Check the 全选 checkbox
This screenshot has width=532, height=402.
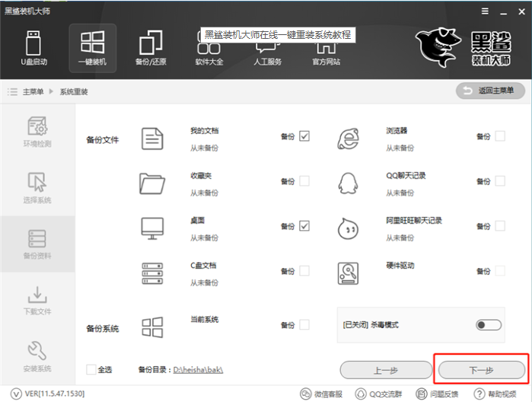pyautogui.click(x=91, y=369)
